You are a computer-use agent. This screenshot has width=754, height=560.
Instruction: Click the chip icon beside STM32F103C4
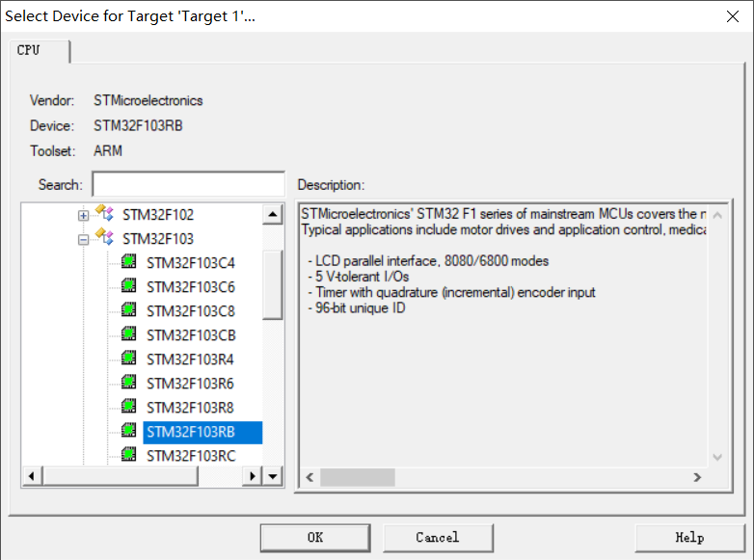tap(129, 261)
